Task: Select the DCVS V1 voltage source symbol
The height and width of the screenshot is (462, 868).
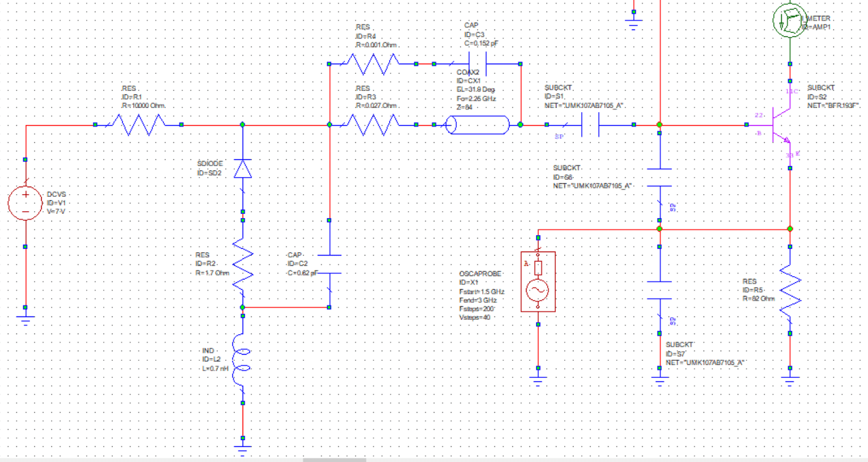Action: pyautogui.click(x=25, y=202)
